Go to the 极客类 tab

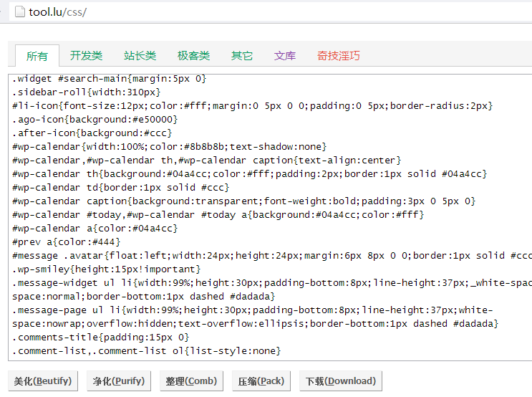pyautogui.click(x=193, y=55)
